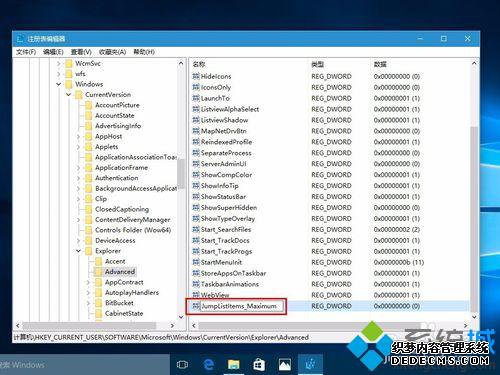Open the 收藏夹(A) menu
Screen dimensions: 500x375
(112, 52)
